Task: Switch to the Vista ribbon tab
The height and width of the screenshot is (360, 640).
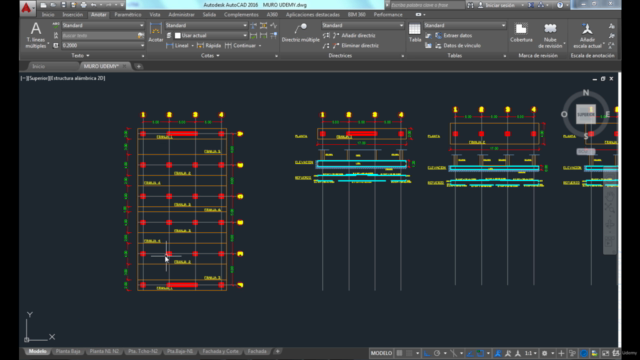Action: pos(155,15)
